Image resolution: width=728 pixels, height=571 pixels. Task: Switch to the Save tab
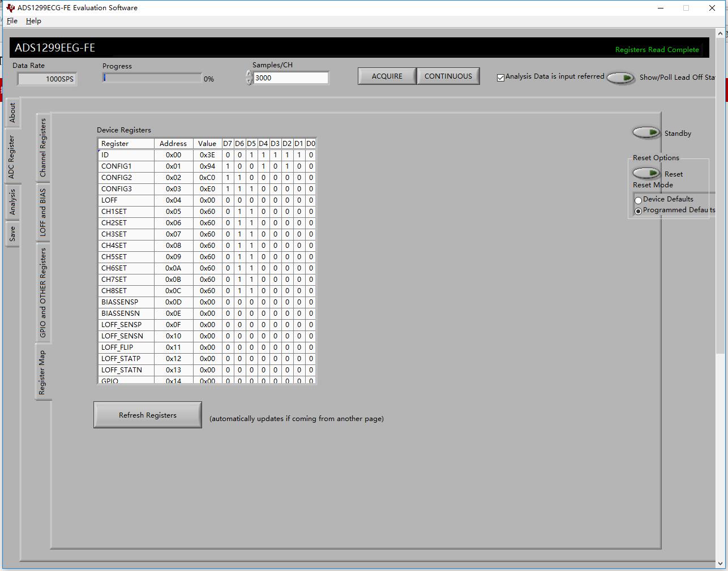point(12,233)
